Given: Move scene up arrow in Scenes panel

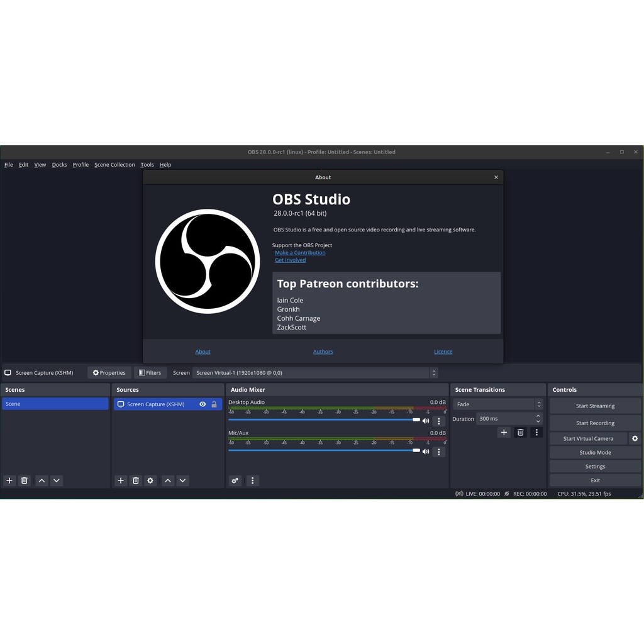Looking at the screenshot, I should (42, 480).
